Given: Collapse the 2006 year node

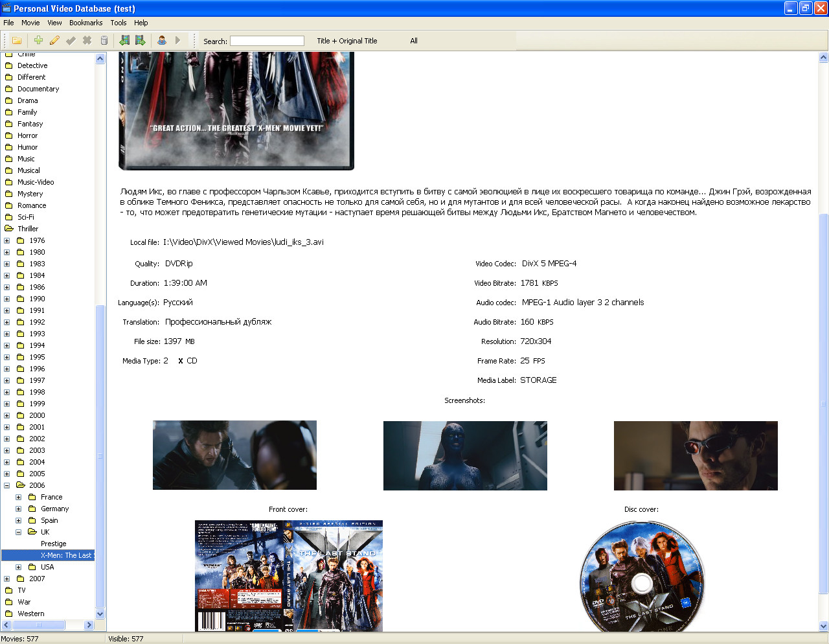Looking at the screenshot, I should (7, 485).
